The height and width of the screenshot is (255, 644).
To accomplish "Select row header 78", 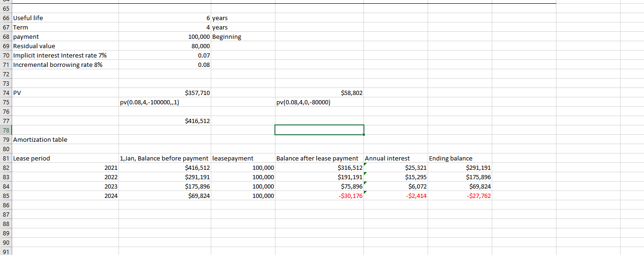I will point(6,130).
